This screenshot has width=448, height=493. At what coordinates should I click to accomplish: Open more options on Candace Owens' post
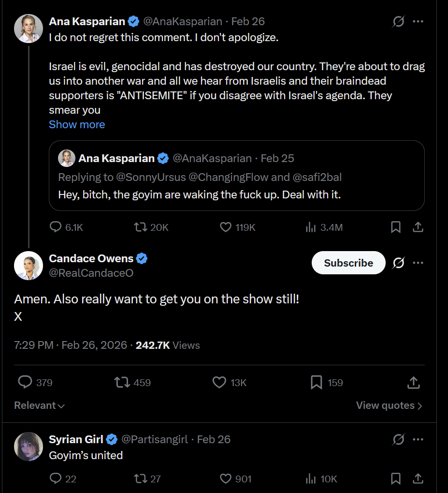(418, 263)
